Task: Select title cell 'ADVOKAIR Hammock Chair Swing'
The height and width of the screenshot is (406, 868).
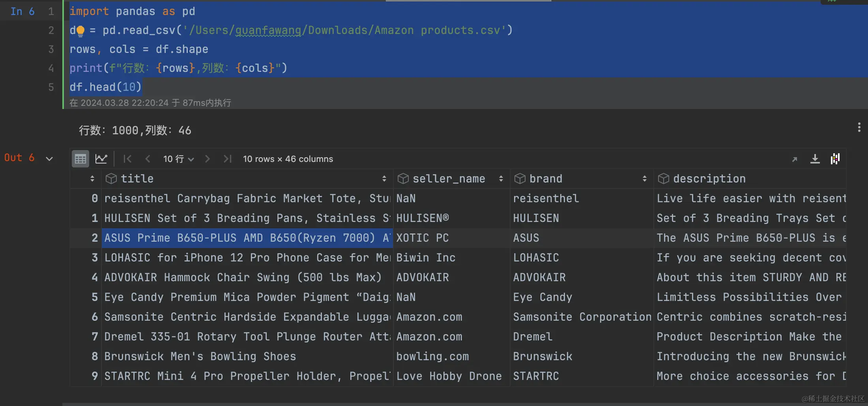Action: point(247,277)
